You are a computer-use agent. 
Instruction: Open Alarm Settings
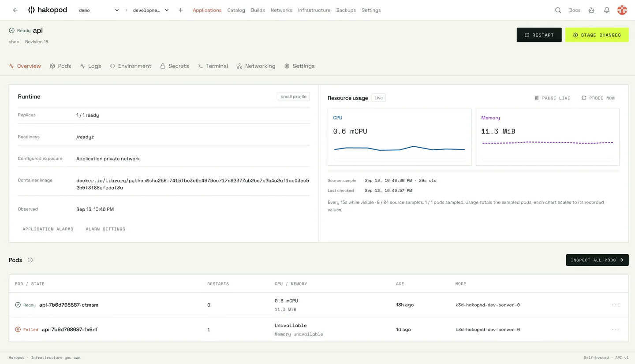(105, 229)
